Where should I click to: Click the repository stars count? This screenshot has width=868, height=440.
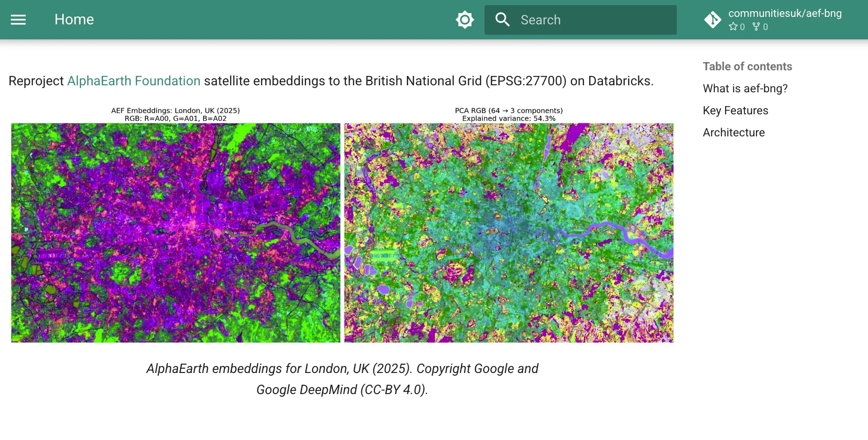(x=737, y=27)
